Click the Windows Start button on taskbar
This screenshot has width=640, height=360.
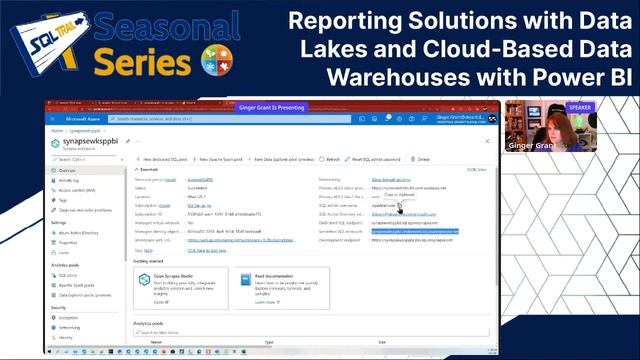pyautogui.click(x=49, y=351)
